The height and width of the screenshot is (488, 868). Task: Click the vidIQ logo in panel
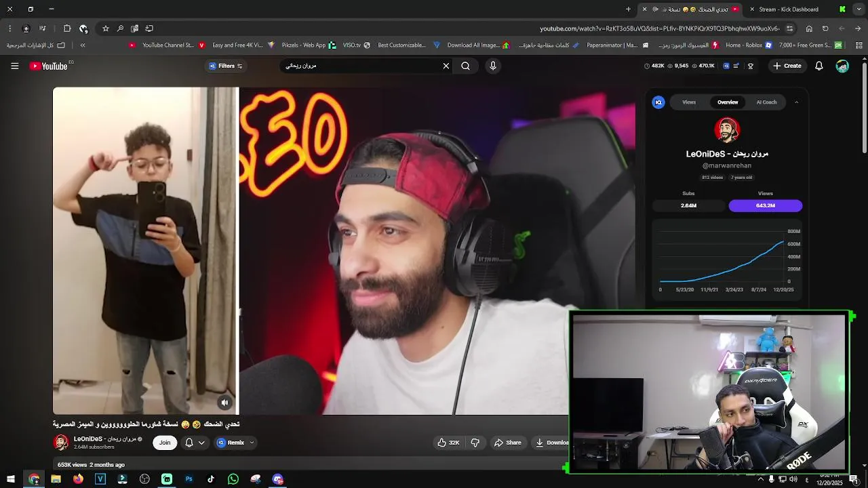pos(658,102)
